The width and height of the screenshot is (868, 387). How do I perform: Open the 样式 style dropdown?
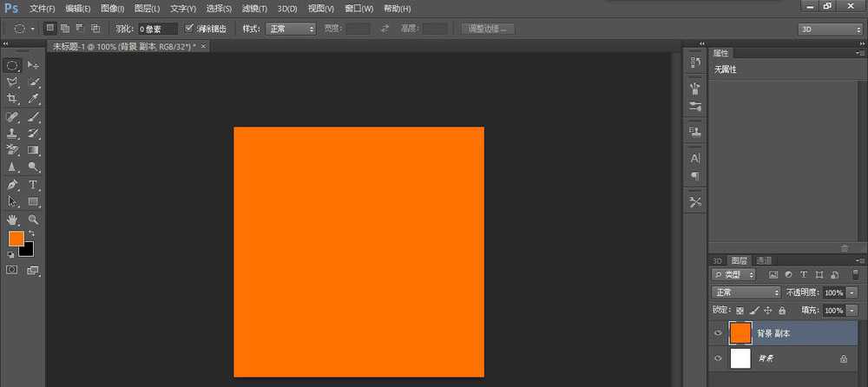[291, 29]
